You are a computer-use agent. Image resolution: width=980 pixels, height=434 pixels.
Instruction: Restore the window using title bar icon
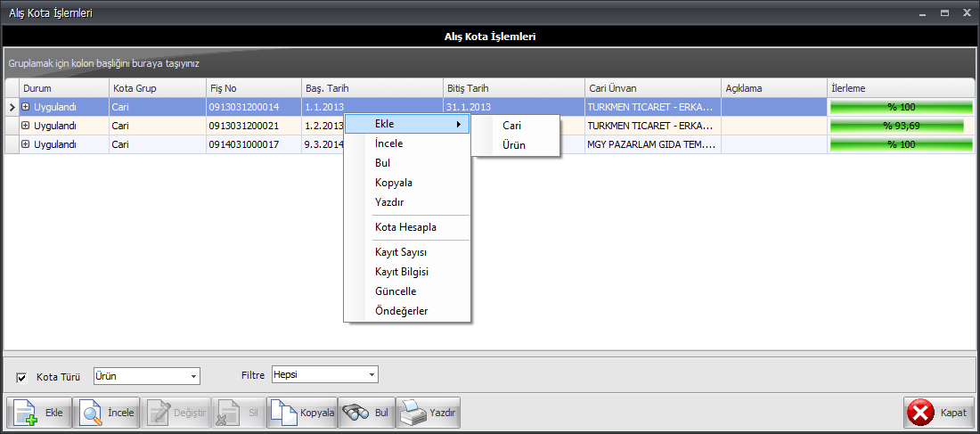(944, 12)
